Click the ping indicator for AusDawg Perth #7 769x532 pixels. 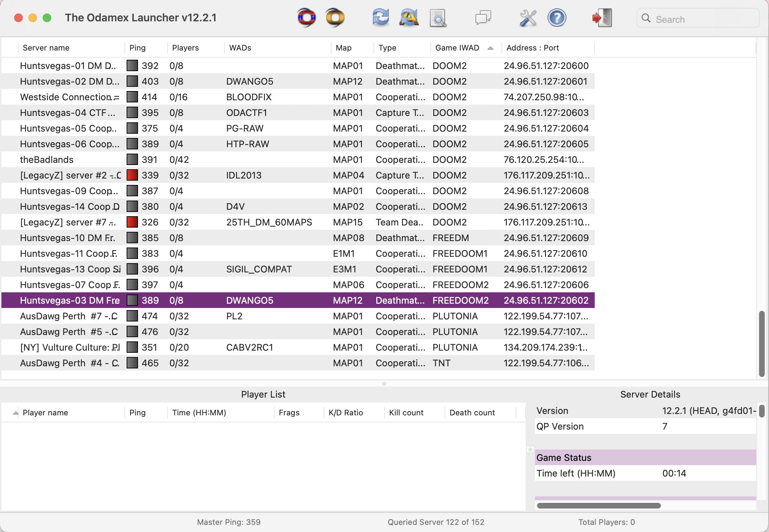pyautogui.click(x=132, y=316)
